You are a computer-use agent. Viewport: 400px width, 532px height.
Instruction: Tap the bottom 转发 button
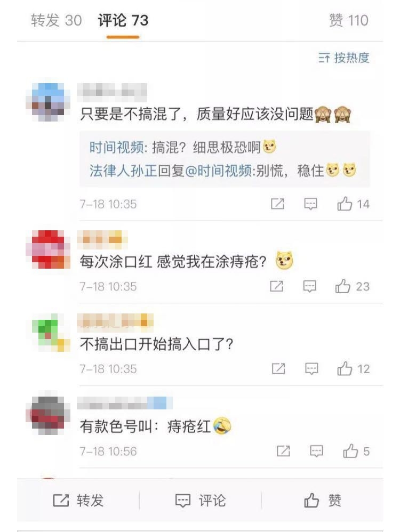[78, 501]
